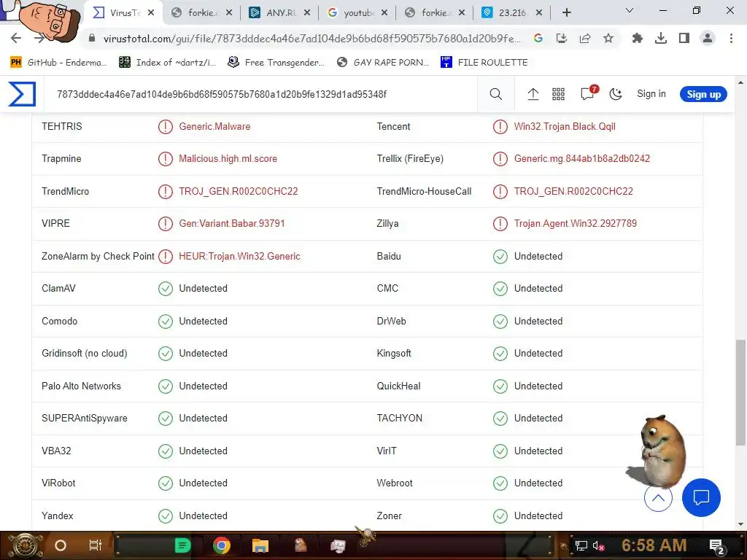
Task: Click the ClamAV engine name
Action: tap(58, 288)
